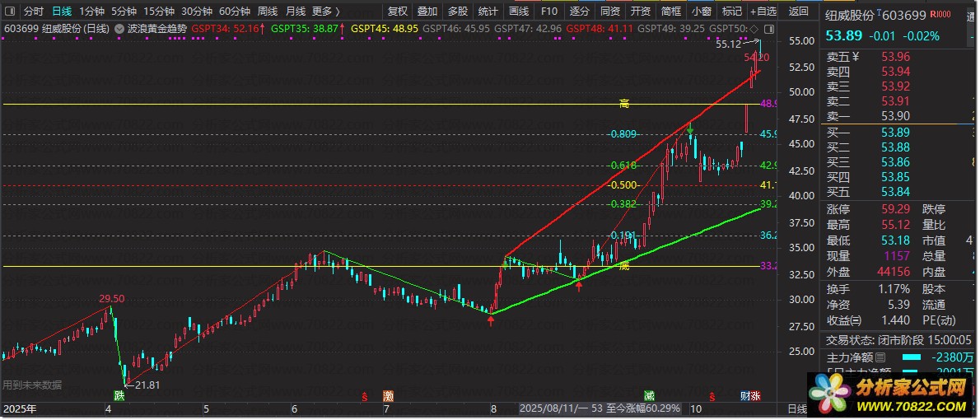The width and height of the screenshot is (980, 420).
Task: Click the 主力净额 value -2380万
Action: pos(953,357)
